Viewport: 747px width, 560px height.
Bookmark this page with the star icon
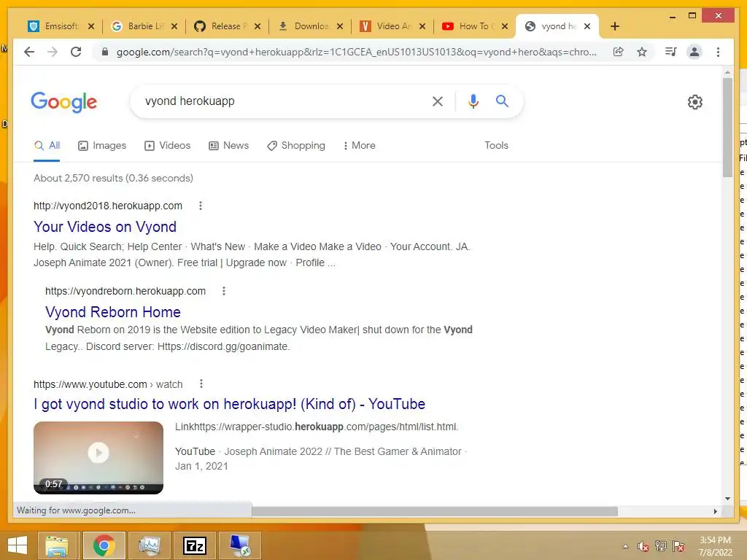pyautogui.click(x=642, y=52)
